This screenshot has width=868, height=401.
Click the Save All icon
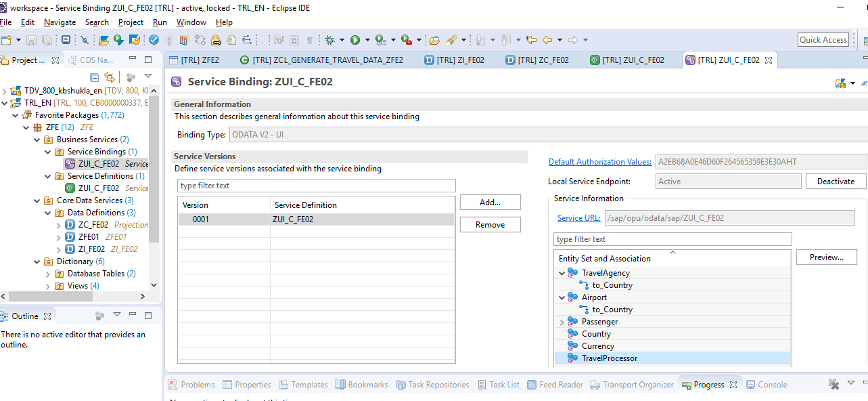(x=47, y=39)
